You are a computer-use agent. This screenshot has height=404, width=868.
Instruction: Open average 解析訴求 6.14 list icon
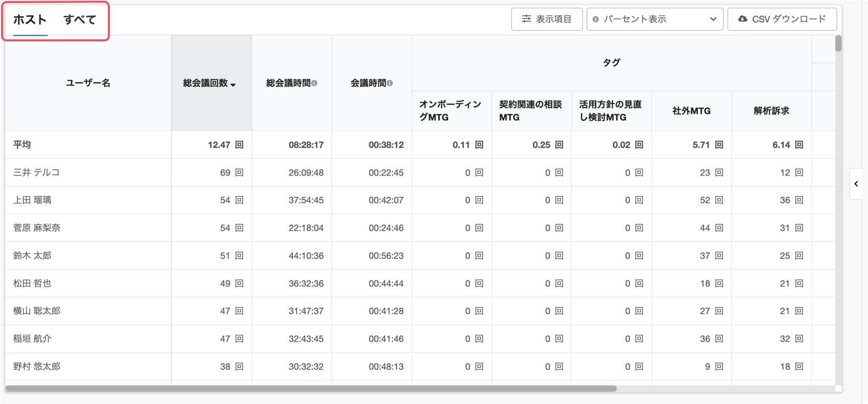point(799,145)
